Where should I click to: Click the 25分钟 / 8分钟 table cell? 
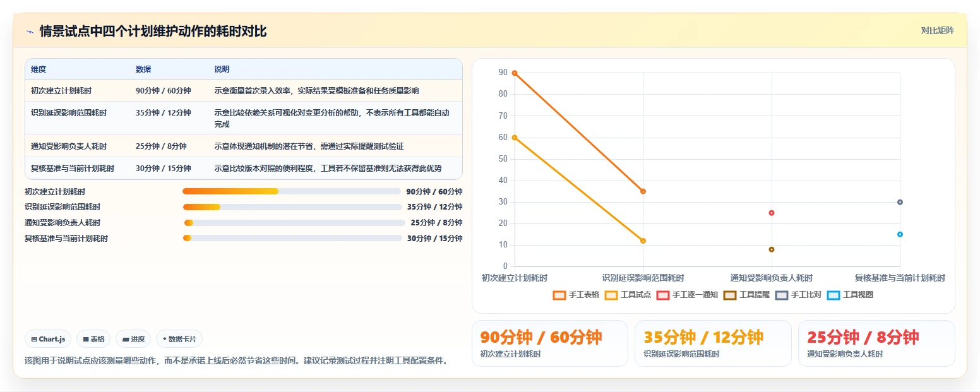(161, 146)
